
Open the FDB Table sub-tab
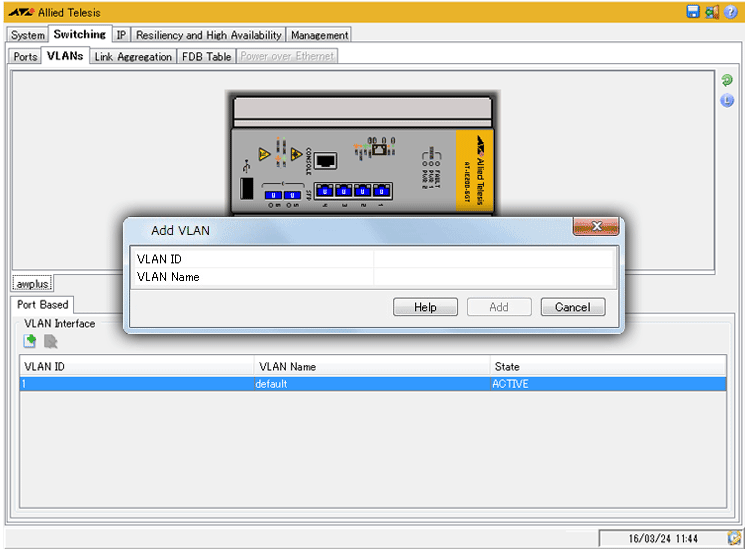coord(206,57)
